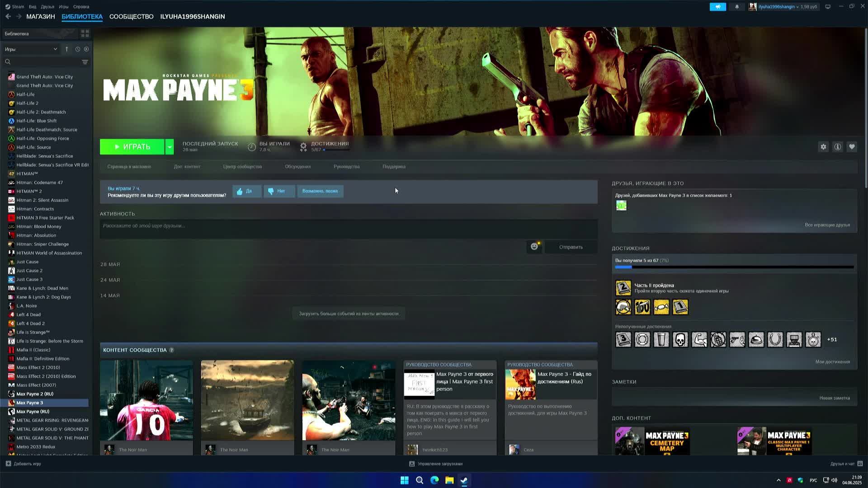868x488 pixels.
Task: Click Мои достижения link
Action: pyautogui.click(x=833, y=362)
